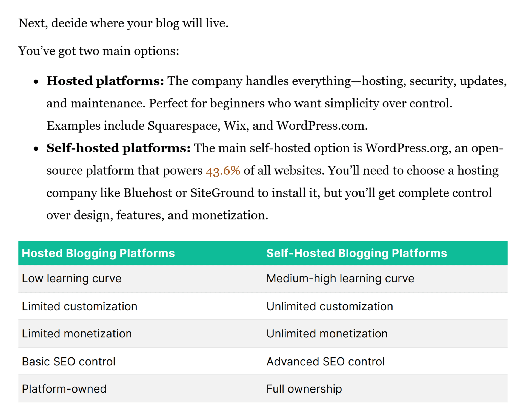Screen dimensions: 526x420
Task: Click the "Self-Hosted Blogging Platforms" table header
Action: pyautogui.click(x=356, y=253)
